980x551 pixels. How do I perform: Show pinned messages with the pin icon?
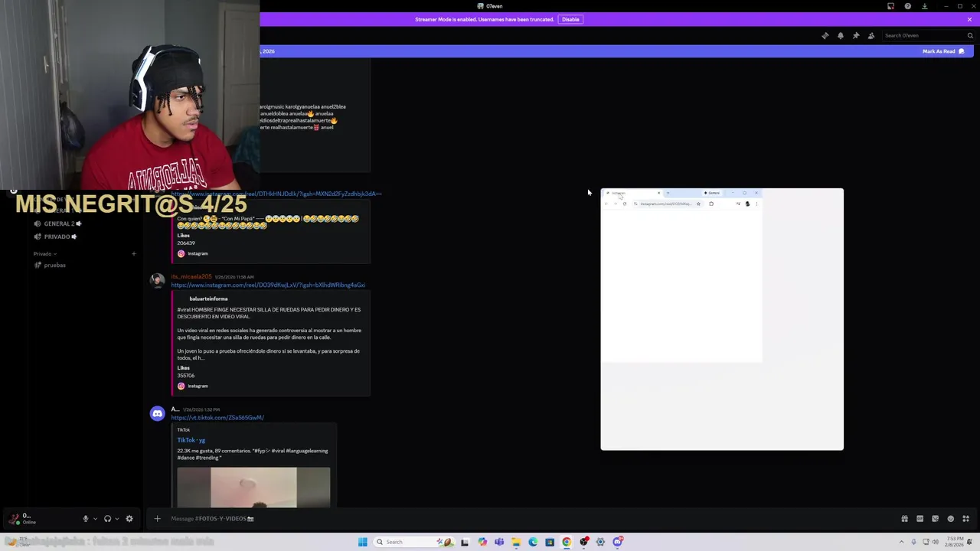tap(855, 35)
